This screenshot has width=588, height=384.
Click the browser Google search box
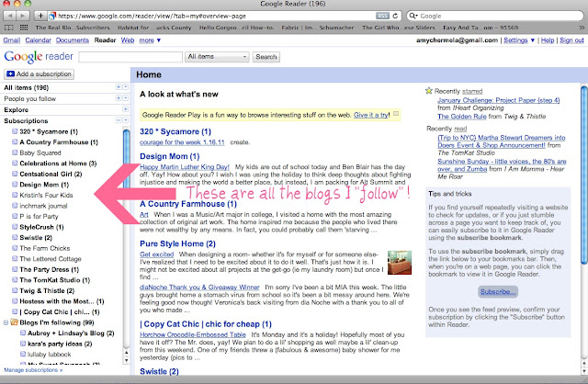point(495,16)
